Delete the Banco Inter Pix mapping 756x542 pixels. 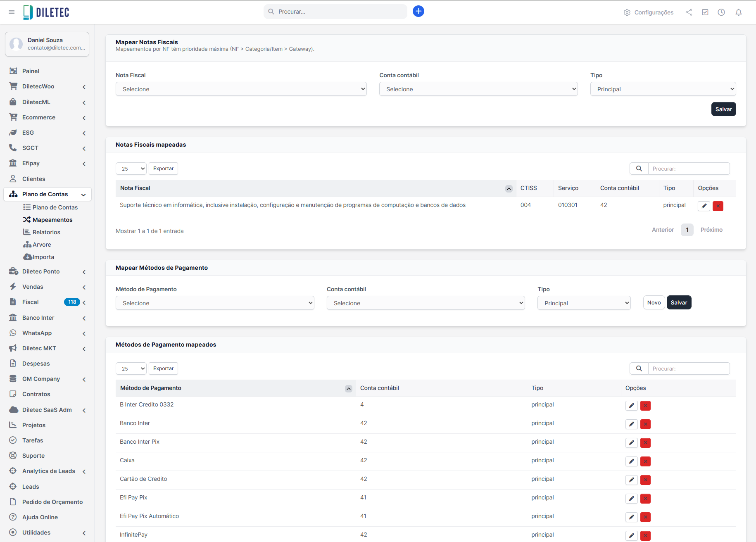(645, 443)
